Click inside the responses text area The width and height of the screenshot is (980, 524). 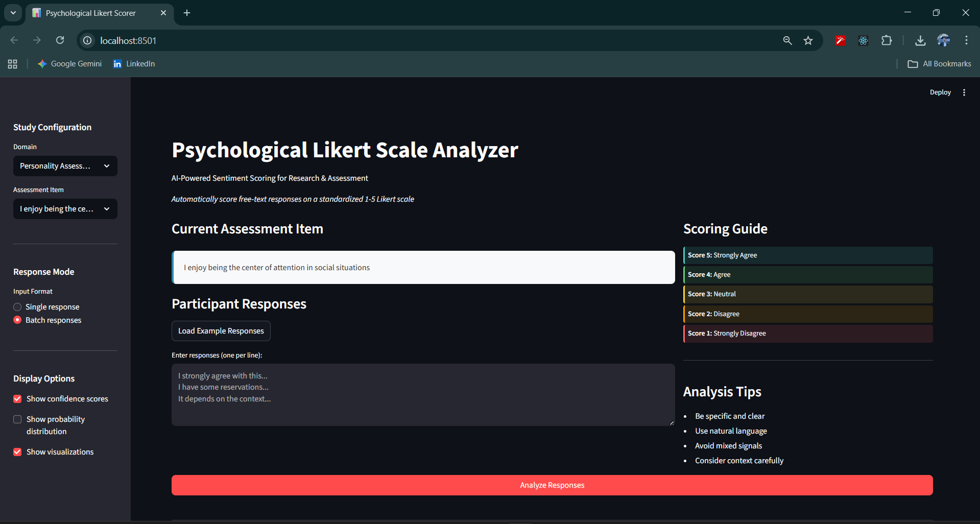click(x=423, y=395)
